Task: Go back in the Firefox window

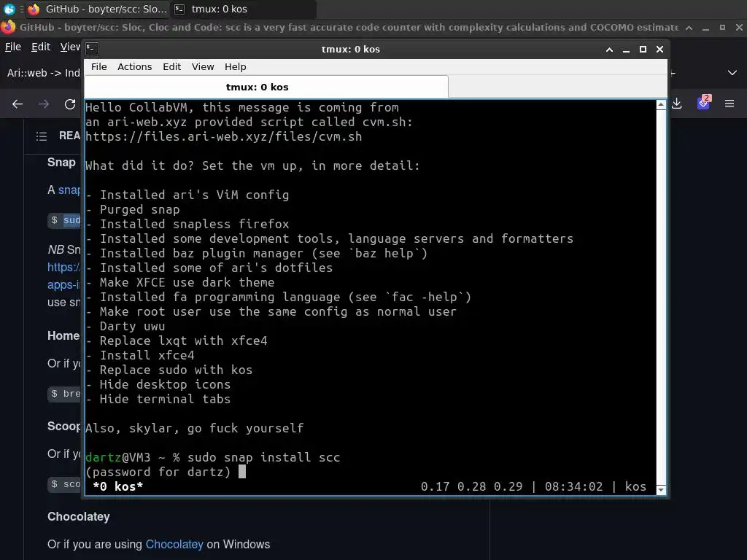Action: tap(18, 104)
